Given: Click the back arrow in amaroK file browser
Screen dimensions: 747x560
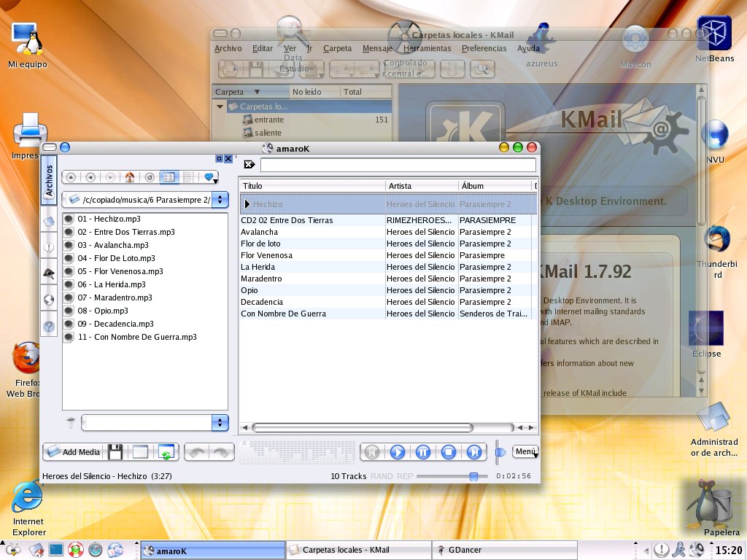Looking at the screenshot, I should (x=90, y=177).
